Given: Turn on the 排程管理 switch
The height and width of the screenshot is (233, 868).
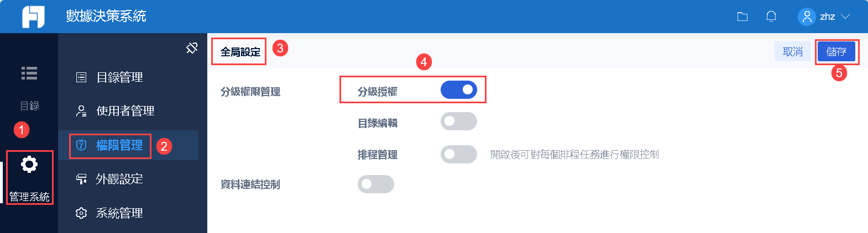Looking at the screenshot, I should pyautogui.click(x=458, y=154).
